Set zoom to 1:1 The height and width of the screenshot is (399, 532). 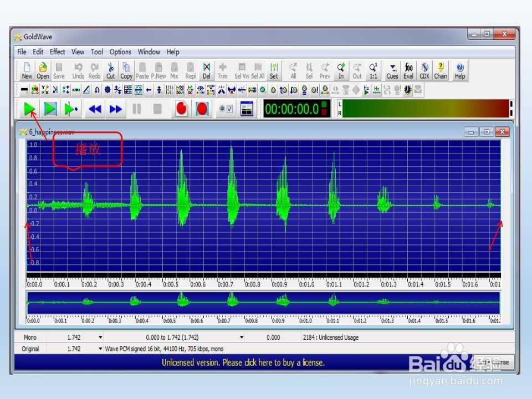(373, 71)
